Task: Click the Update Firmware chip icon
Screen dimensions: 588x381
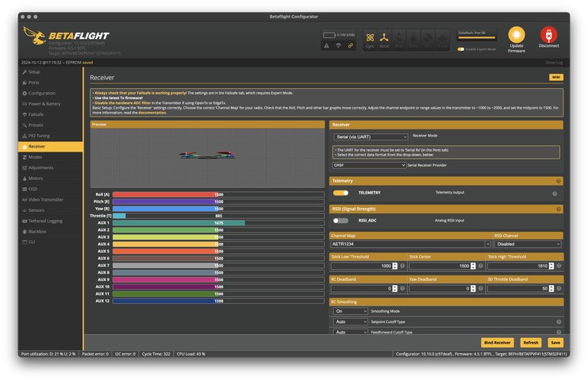Action: [517, 35]
